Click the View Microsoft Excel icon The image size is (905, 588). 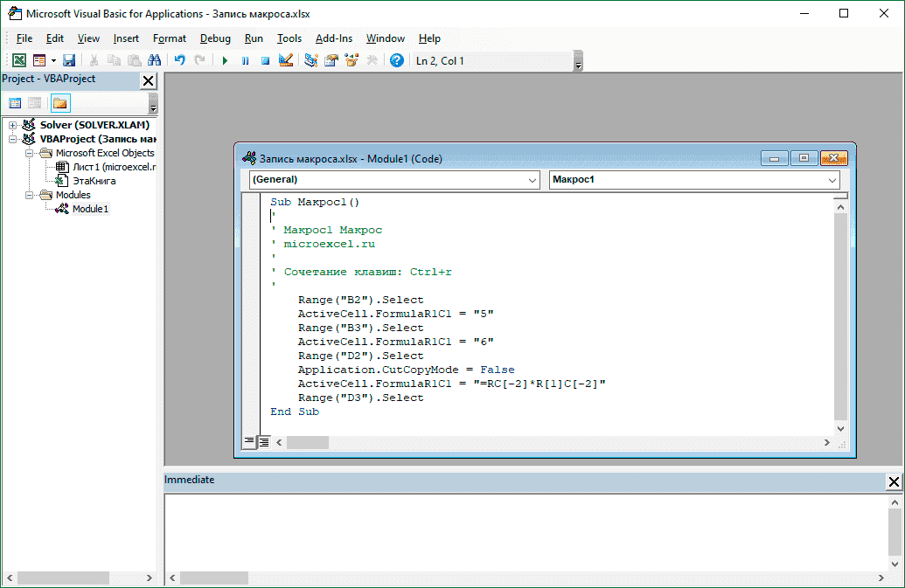click(17, 61)
